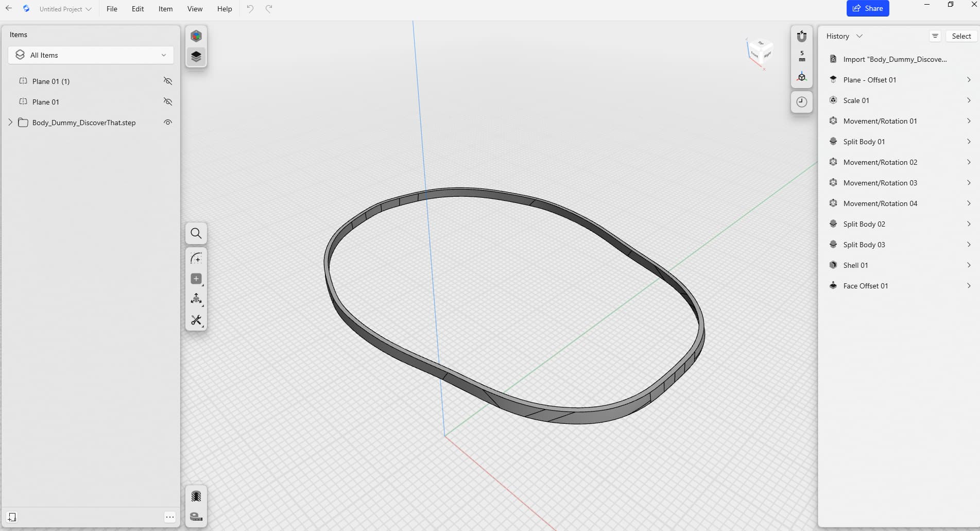Undo the last action
The height and width of the screenshot is (531, 980).
coord(250,9)
